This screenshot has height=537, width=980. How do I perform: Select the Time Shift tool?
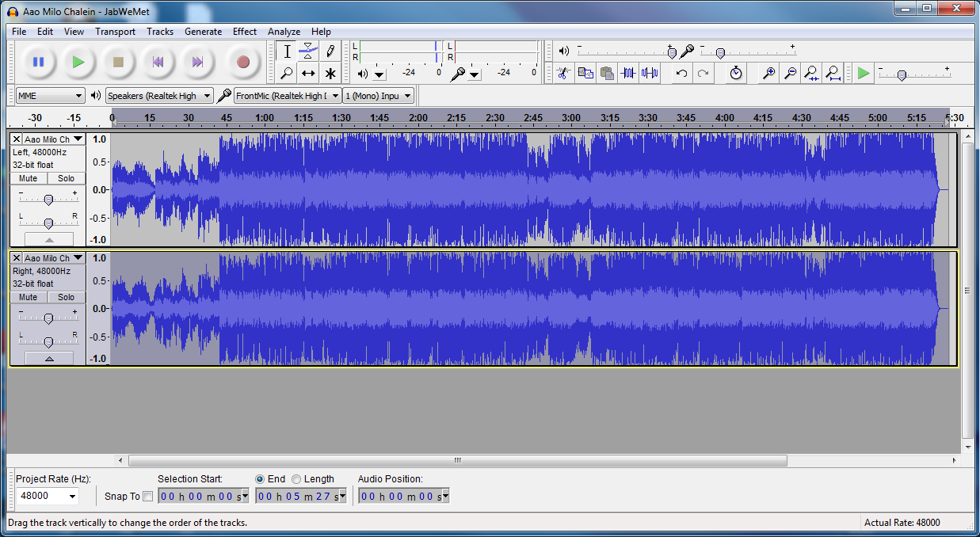pyautogui.click(x=308, y=74)
